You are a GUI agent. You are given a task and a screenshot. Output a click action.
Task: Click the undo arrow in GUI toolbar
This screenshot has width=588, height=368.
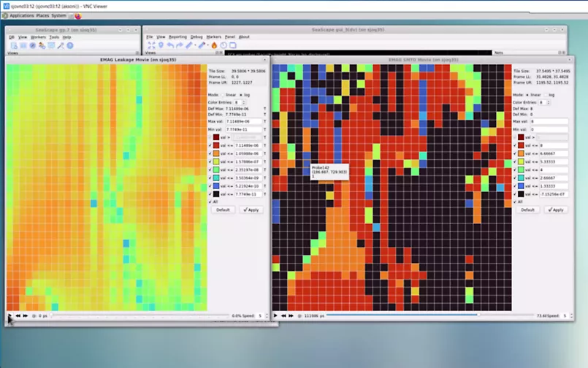(x=169, y=45)
